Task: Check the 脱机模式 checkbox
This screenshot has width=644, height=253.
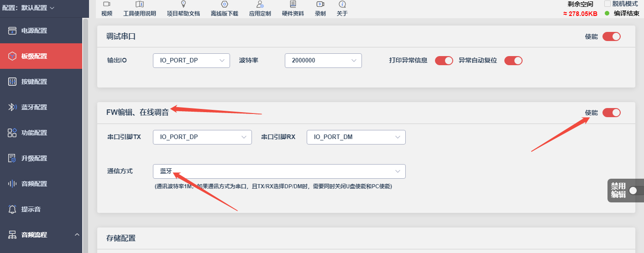Action: click(607, 4)
